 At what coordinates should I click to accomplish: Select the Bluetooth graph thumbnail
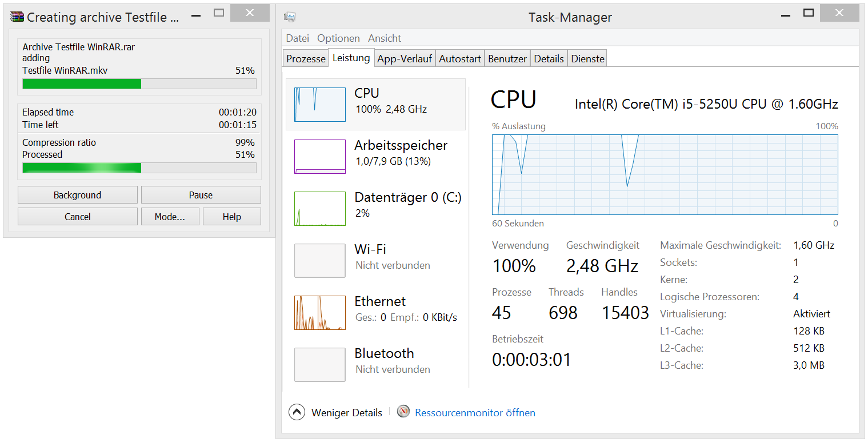[x=320, y=365]
